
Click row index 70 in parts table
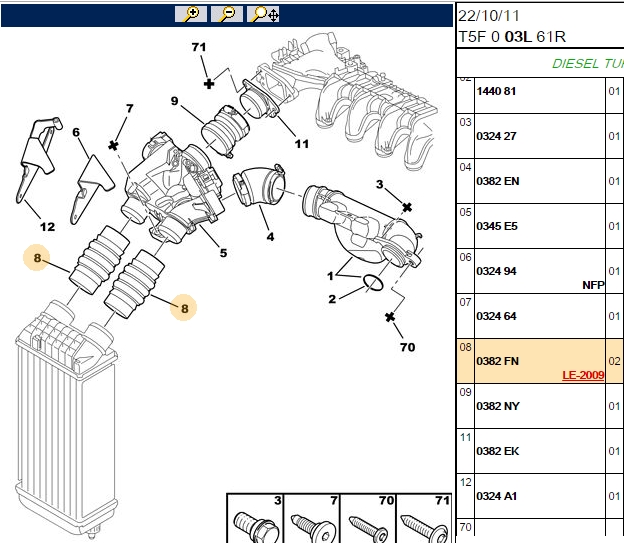465,527
